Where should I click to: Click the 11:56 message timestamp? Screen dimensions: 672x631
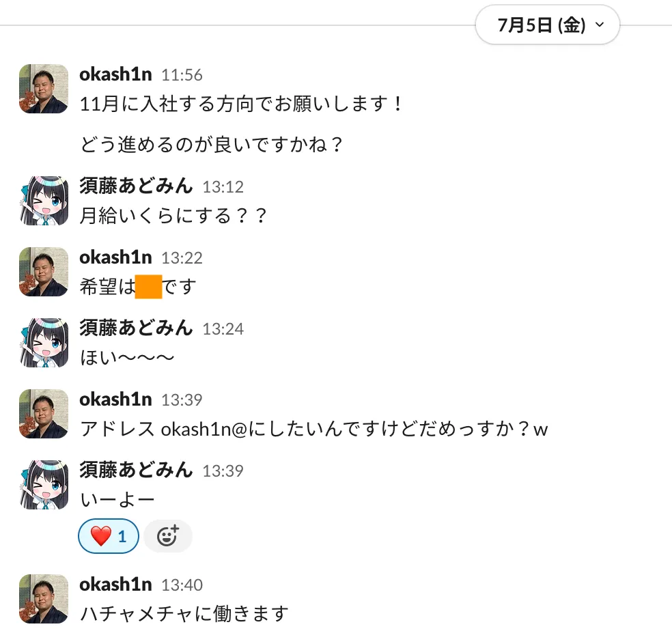click(182, 75)
